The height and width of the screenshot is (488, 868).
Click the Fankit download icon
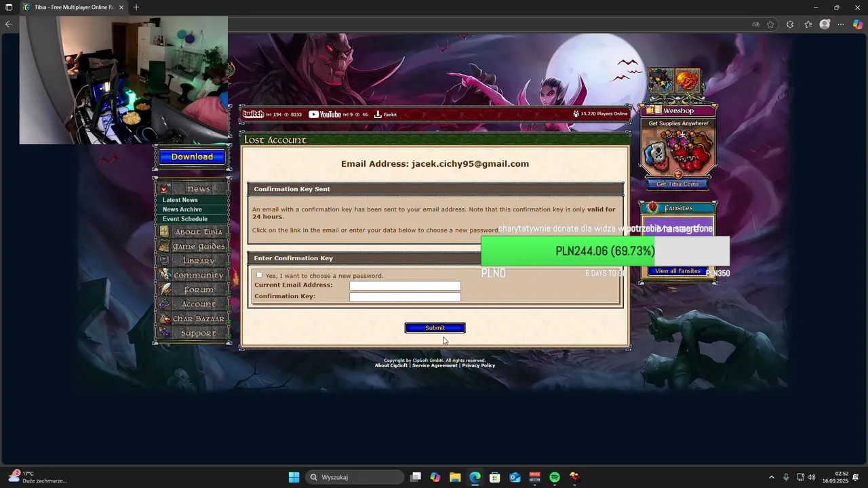coord(378,114)
